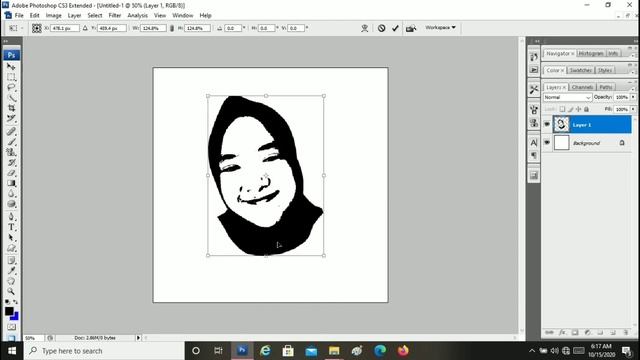Select the Lasso tool
This screenshot has width=640, height=360.
click(x=11, y=87)
